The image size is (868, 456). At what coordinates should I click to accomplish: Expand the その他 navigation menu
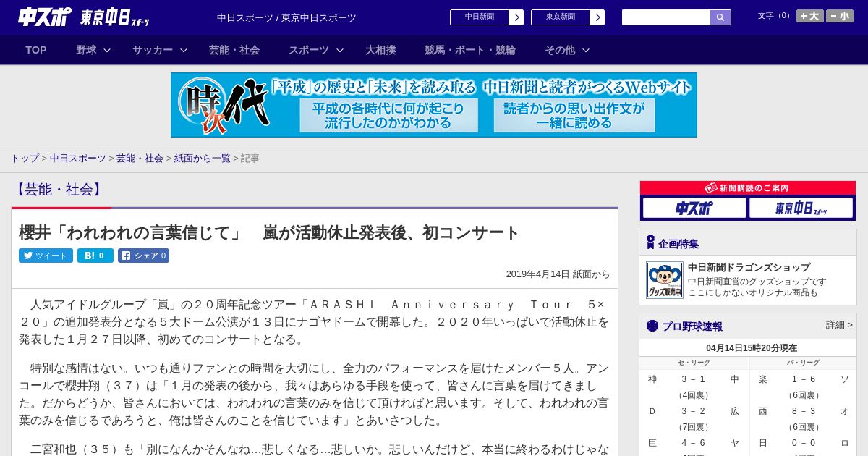pyautogui.click(x=567, y=50)
